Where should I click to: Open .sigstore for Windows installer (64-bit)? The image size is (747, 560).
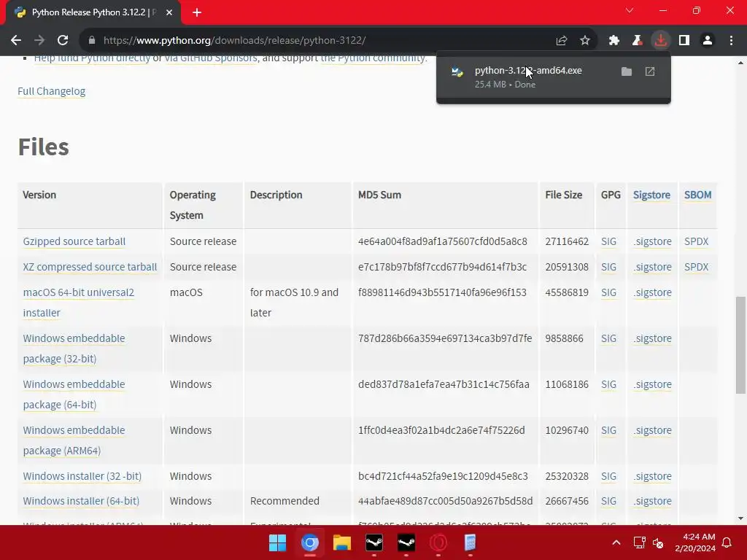coord(652,501)
